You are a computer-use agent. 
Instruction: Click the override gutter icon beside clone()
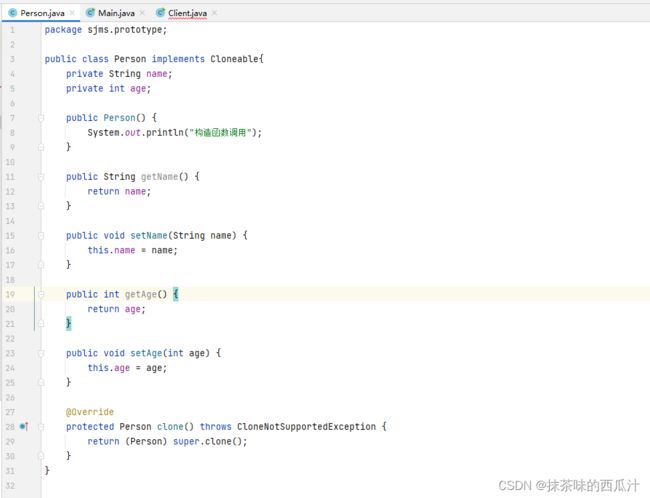[x=24, y=426]
